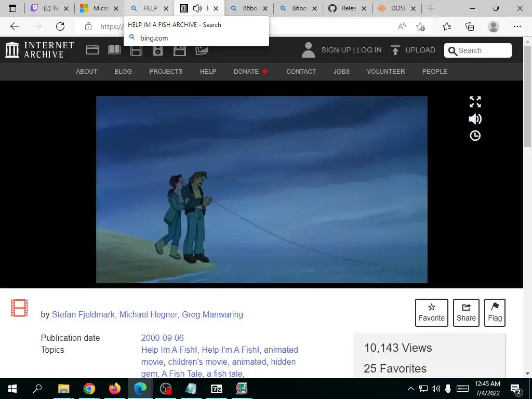This screenshot has width=532, height=399.
Task: Open Edge profile avatar
Action: [x=494, y=26]
